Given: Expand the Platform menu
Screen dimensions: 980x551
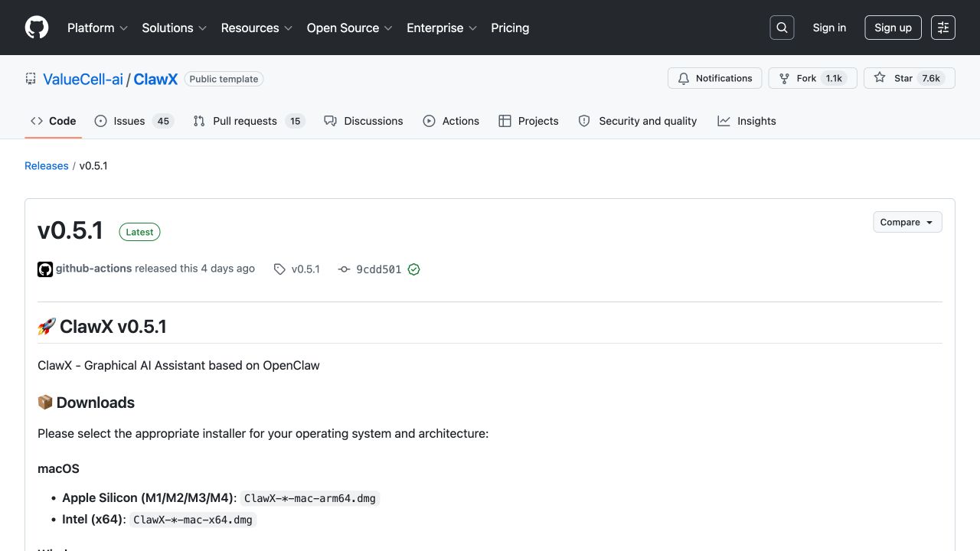Looking at the screenshot, I should (x=97, y=28).
